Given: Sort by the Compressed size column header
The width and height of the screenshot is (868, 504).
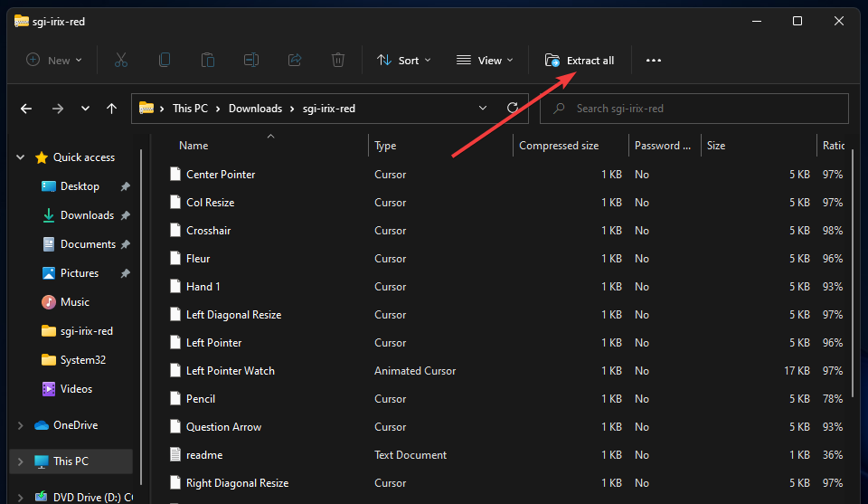Looking at the screenshot, I should [559, 146].
